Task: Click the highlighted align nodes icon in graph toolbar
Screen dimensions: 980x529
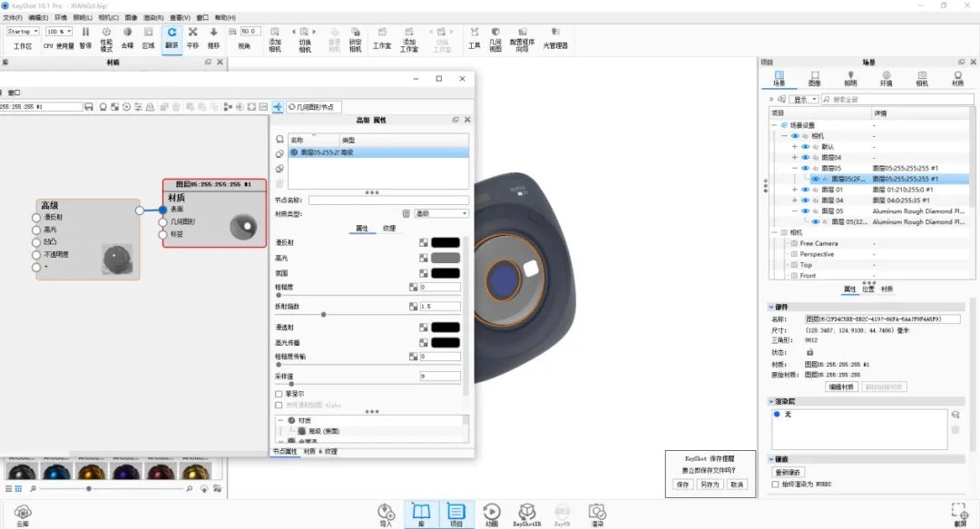Action: pyautogui.click(x=278, y=107)
